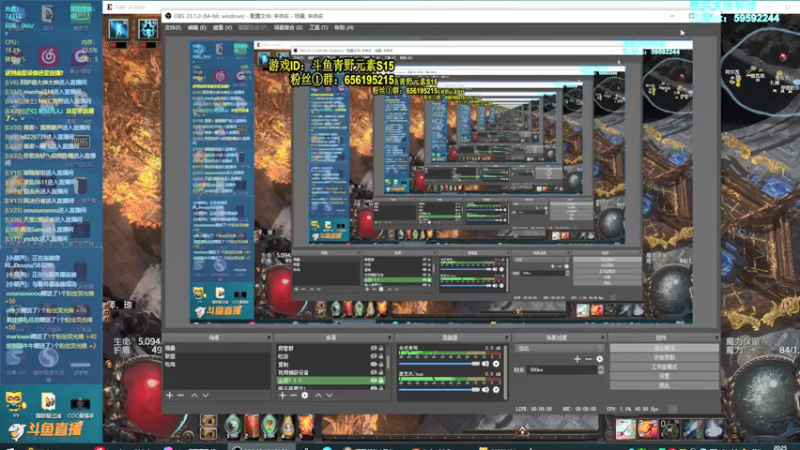
Task: Add a new scene with plus icon
Action: 169,395
